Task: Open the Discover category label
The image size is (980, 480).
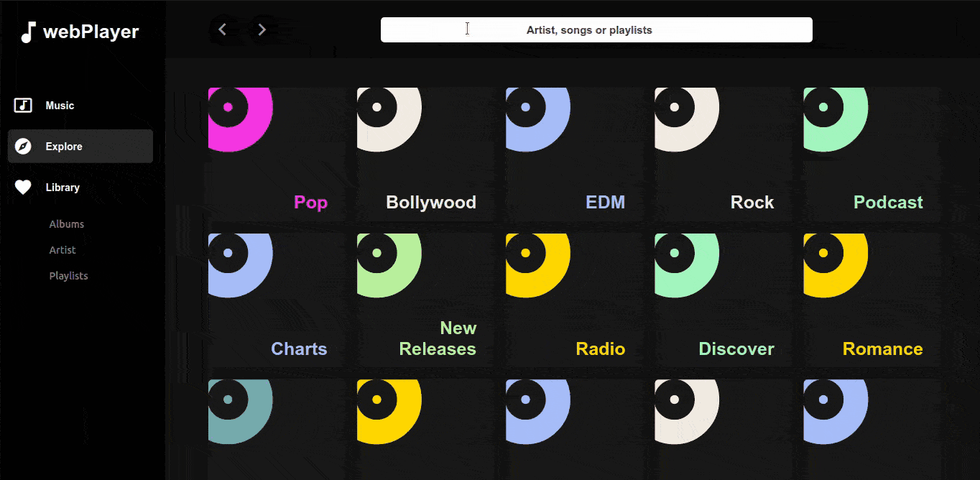Action: click(736, 349)
